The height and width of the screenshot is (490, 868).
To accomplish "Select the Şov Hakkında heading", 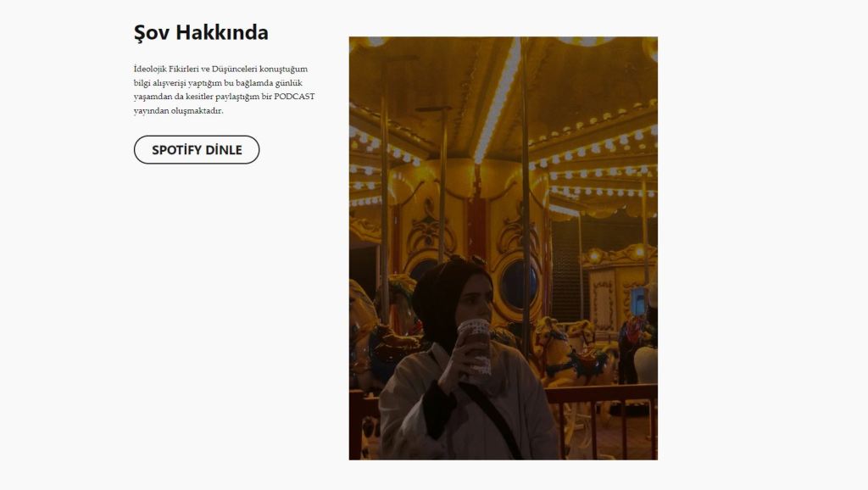I will [x=201, y=33].
